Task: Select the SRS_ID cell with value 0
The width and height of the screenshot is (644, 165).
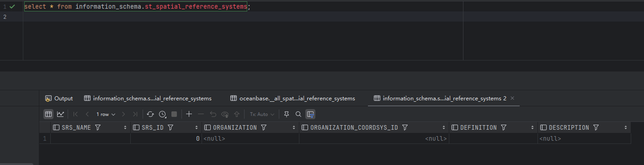Action: pyautogui.click(x=166, y=138)
